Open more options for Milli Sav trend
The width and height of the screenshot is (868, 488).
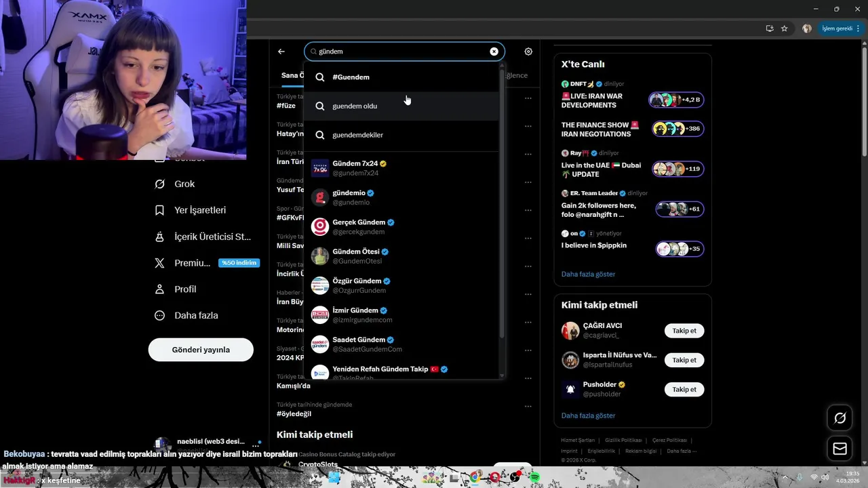[528, 238]
